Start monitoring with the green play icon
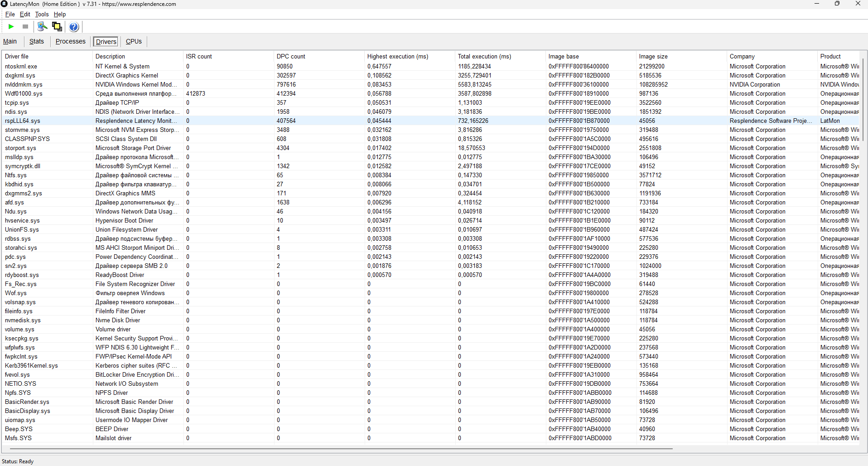868x466 pixels. click(x=11, y=27)
